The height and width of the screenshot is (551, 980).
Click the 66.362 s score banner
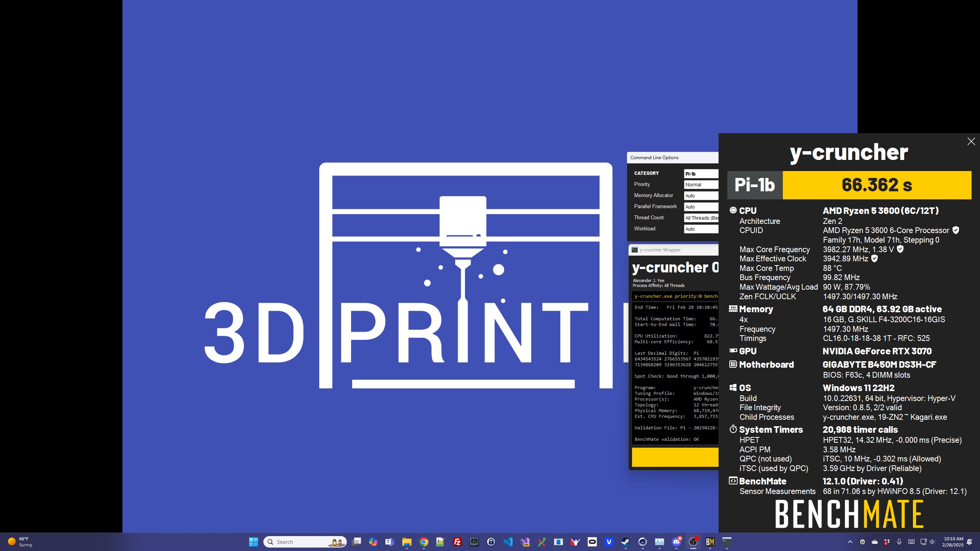877,185
